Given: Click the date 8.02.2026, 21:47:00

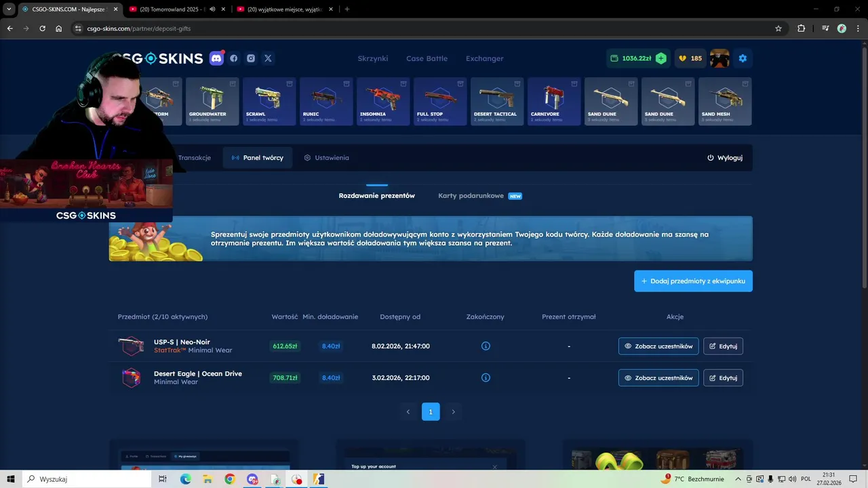Looking at the screenshot, I should (401, 346).
